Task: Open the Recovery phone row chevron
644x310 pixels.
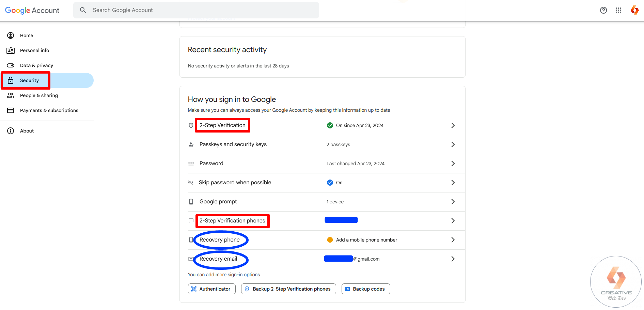Action: 453,240
